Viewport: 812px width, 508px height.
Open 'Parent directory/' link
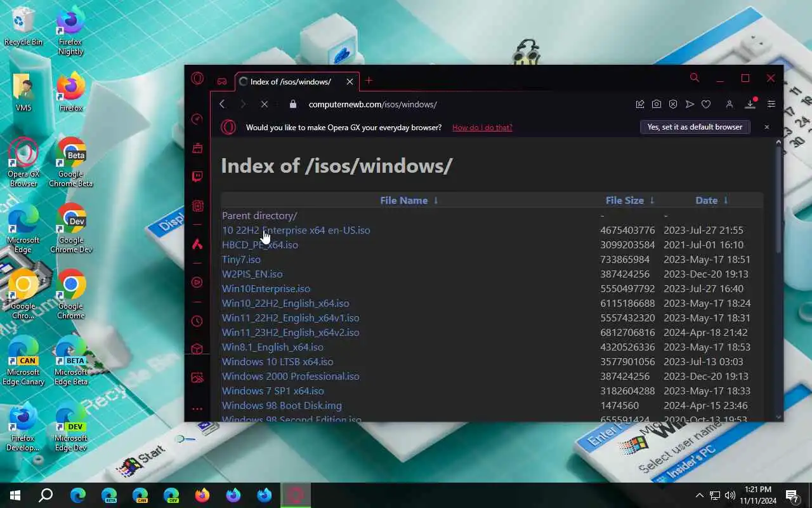point(259,215)
